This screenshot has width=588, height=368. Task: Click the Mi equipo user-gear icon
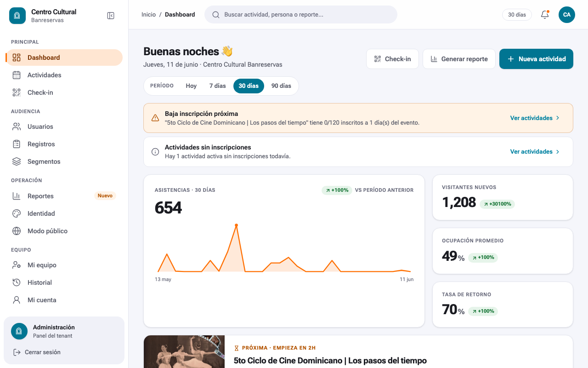(x=17, y=265)
